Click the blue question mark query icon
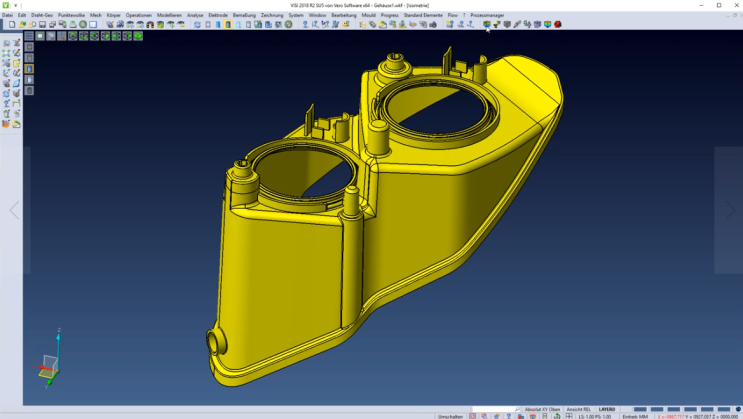 point(305,24)
